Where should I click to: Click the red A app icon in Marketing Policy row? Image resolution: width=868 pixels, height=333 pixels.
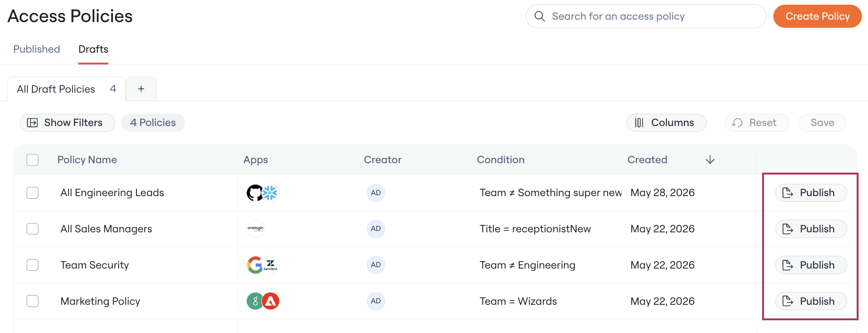(x=271, y=301)
